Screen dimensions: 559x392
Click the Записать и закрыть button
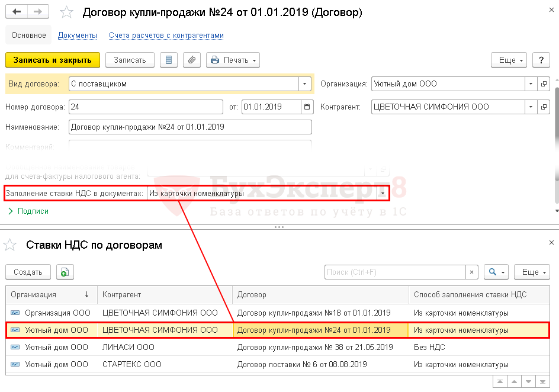[52, 60]
